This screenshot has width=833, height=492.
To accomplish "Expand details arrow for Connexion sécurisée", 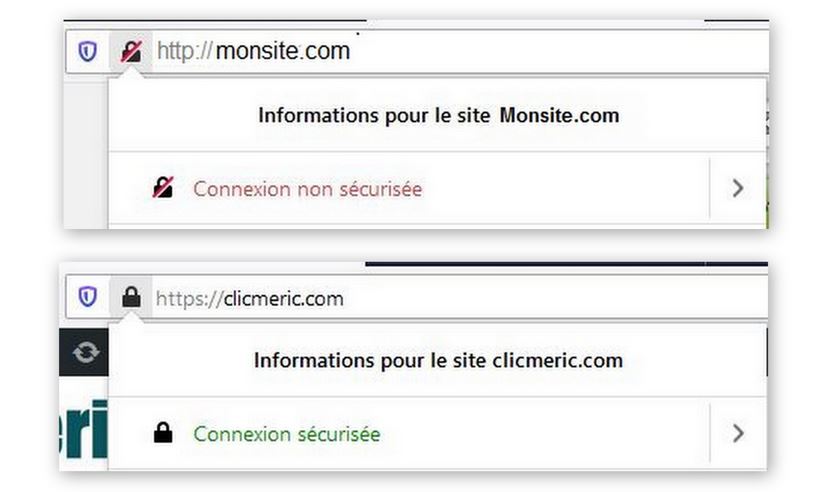I will click(x=738, y=433).
